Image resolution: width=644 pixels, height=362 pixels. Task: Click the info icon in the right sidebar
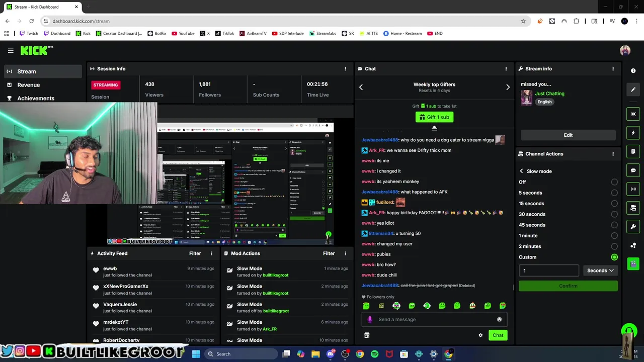click(x=633, y=71)
